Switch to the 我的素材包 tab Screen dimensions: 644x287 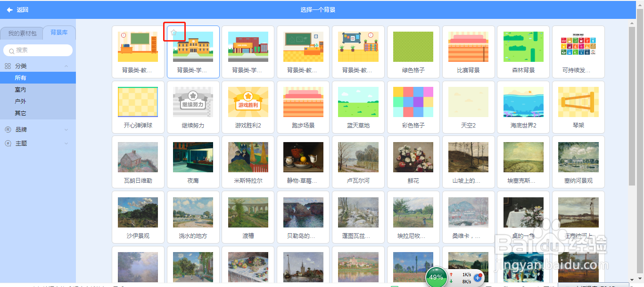coord(22,34)
